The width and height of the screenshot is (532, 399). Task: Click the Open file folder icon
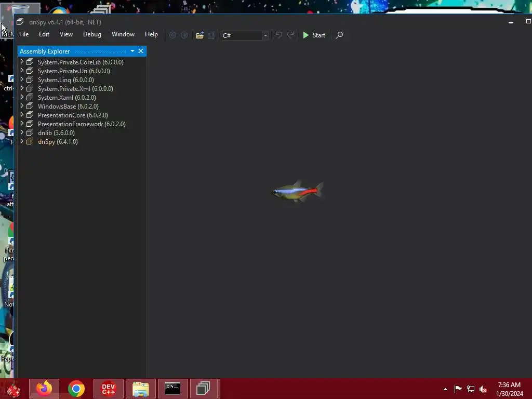click(200, 35)
